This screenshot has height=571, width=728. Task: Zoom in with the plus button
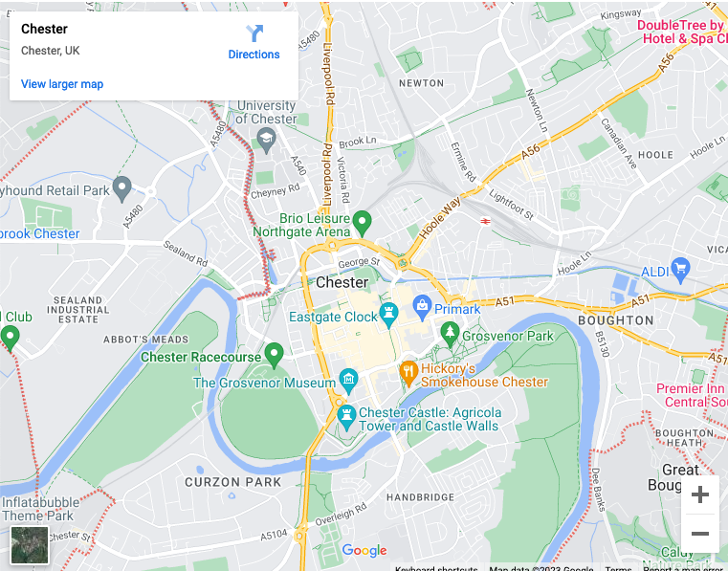(x=699, y=494)
